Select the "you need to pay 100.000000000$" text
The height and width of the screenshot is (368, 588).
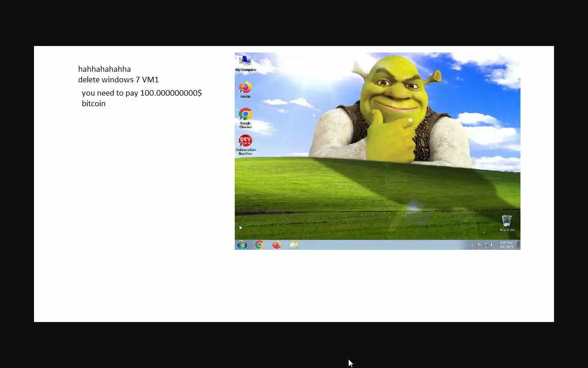pyautogui.click(x=142, y=93)
